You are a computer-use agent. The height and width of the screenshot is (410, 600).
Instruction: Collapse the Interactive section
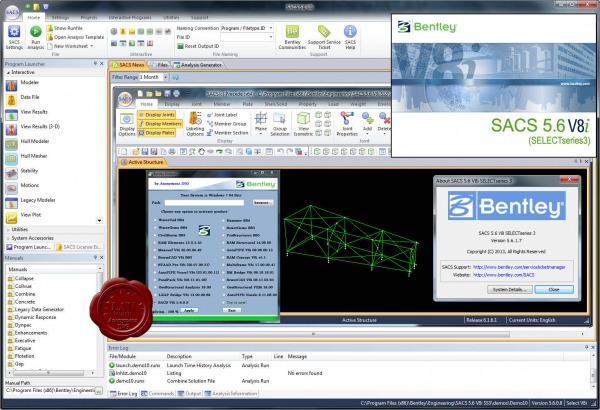pos(8,72)
